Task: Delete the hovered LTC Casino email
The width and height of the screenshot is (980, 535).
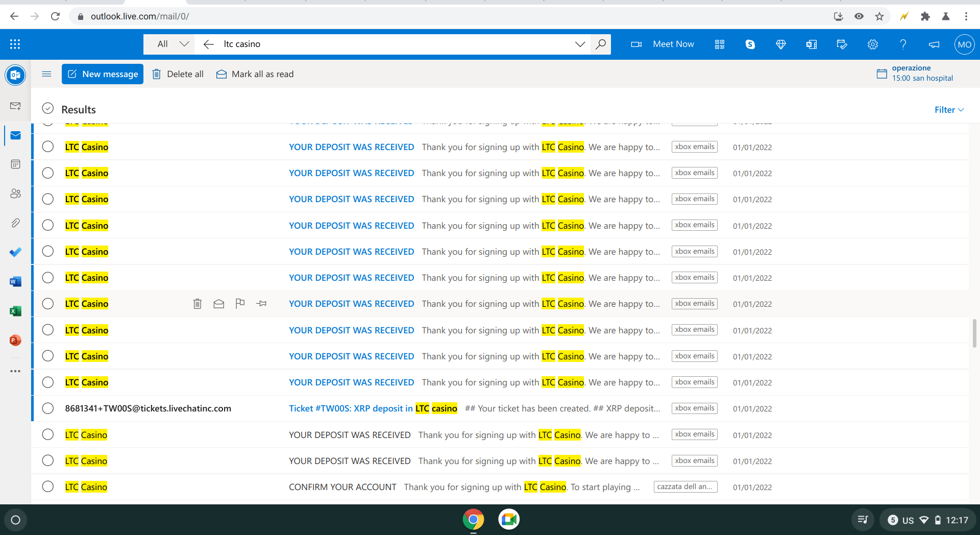Action: click(198, 304)
